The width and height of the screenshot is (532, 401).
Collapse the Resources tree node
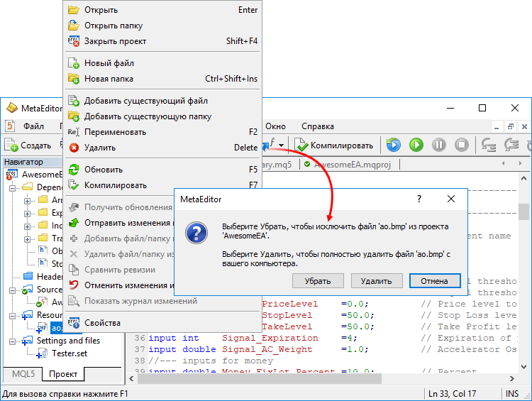[x=13, y=316]
